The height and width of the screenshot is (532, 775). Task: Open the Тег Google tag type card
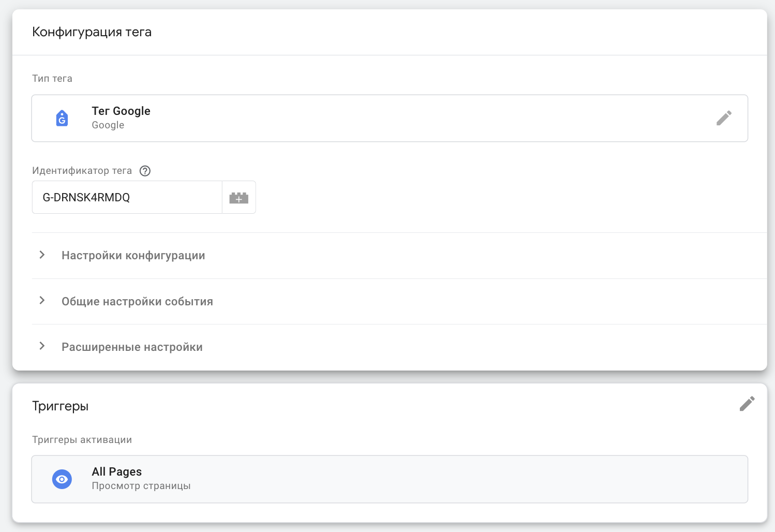point(390,118)
